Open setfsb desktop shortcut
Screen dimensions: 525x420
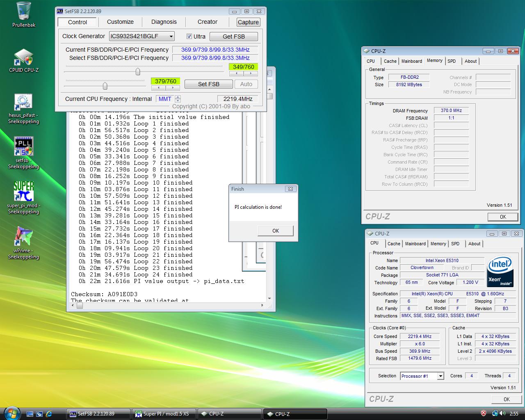tap(23, 153)
